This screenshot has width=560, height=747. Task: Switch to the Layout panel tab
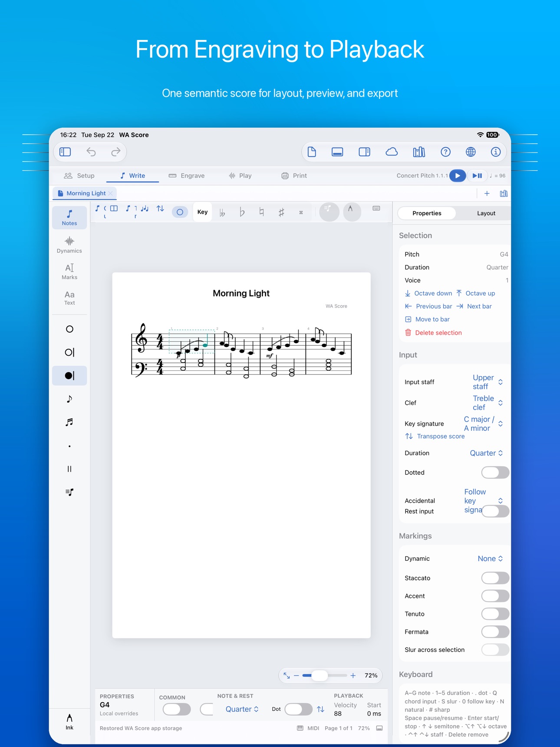(486, 213)
